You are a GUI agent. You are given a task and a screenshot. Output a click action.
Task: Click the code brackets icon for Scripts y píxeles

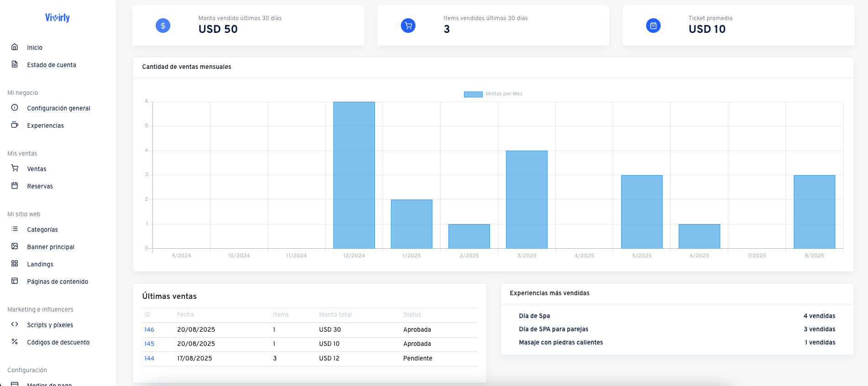pos(15,324)
